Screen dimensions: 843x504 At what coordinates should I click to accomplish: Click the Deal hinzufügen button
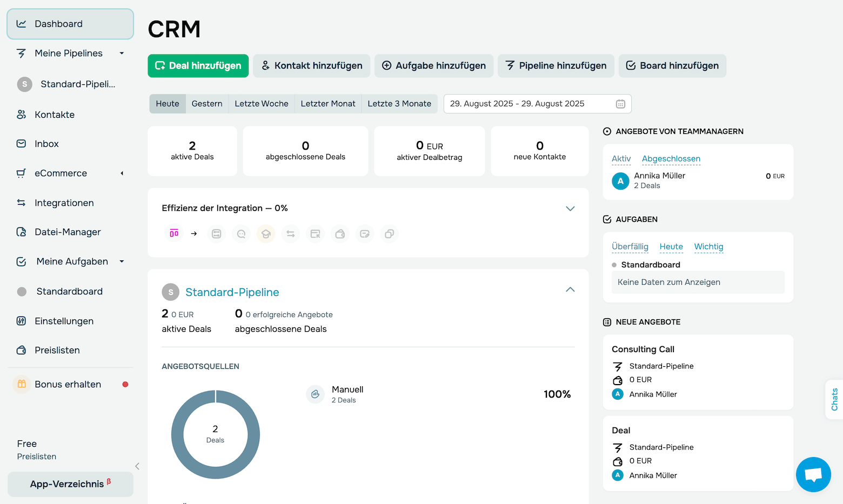[x=198, y=66]
